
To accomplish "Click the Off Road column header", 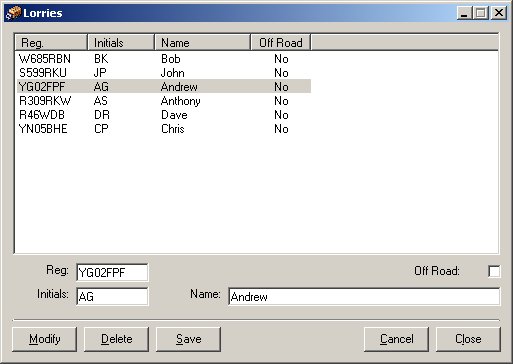I will 281,42.
